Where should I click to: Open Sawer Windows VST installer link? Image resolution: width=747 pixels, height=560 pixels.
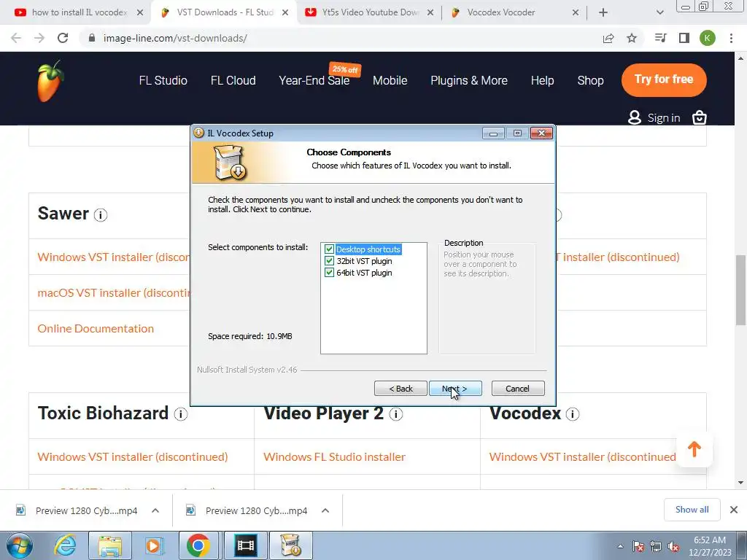[114, 257]
